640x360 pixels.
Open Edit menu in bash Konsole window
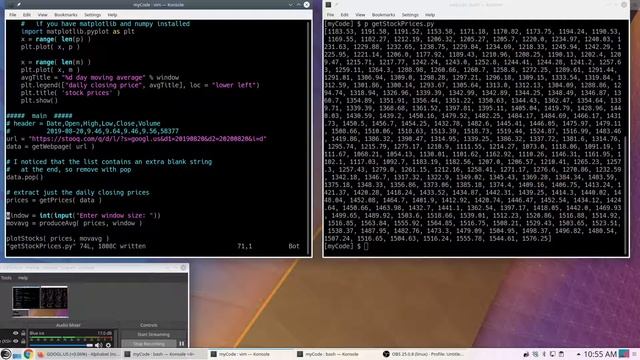344,15
